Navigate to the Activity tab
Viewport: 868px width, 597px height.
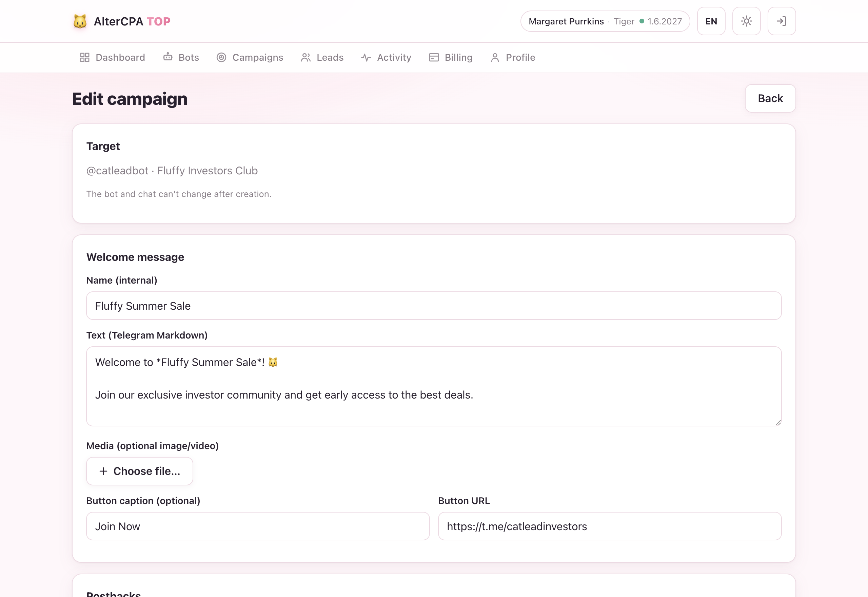click(x=386, y=57)
